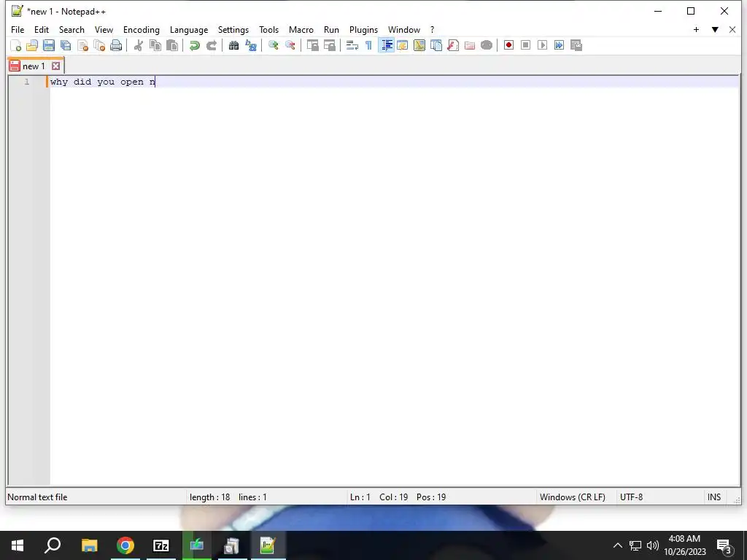The image size is (747, 560).
Task: Toggle Word Wrap in the toolbar
Action: point(352,45)
